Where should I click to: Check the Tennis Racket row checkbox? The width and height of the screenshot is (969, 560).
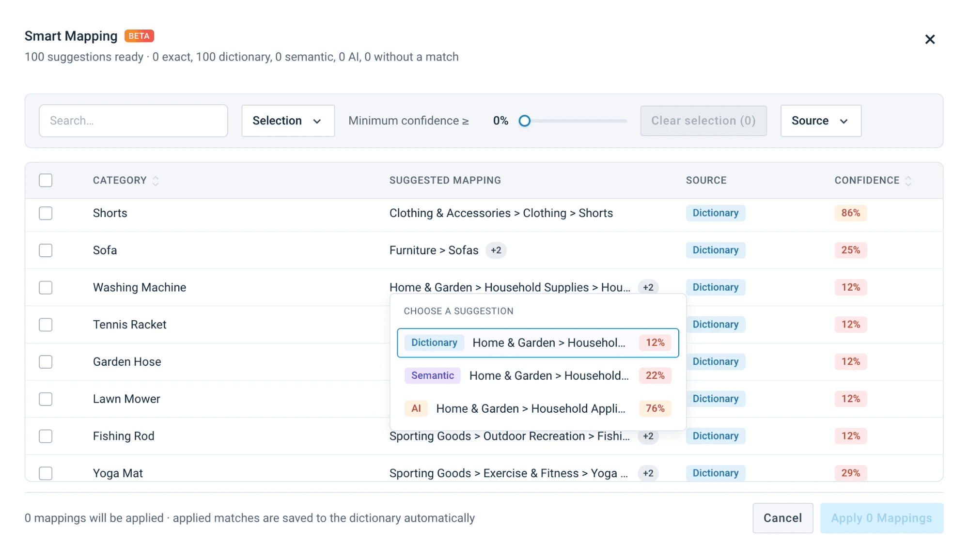click(x=46, y=325)
